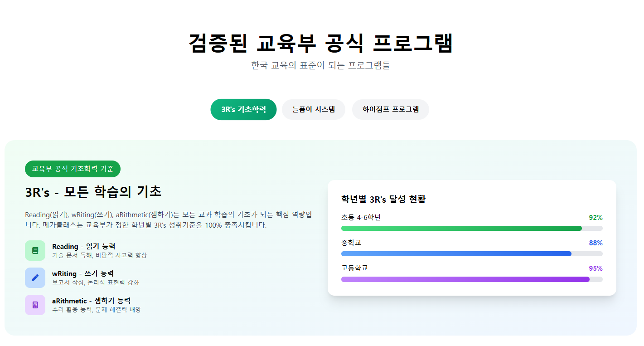
Task: Open the purple aRithmetic calculator icon
Action: click(x=35, y=305)
